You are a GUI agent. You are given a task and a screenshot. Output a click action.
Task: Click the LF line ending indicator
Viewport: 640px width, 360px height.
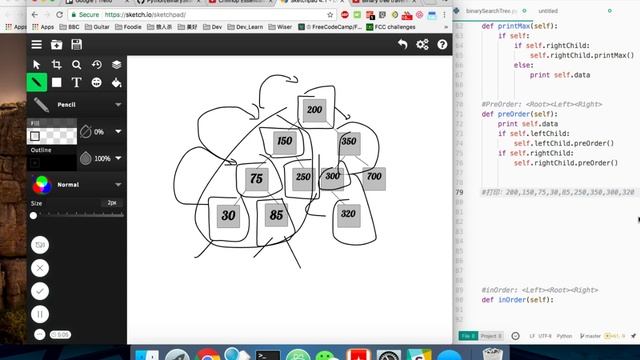(x=532, y=336)
